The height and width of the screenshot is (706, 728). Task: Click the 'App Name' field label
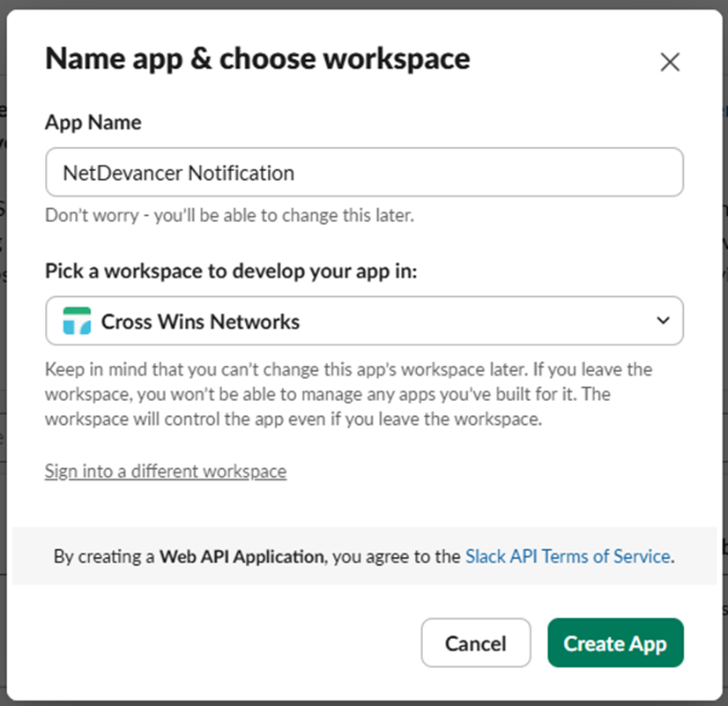93,123
